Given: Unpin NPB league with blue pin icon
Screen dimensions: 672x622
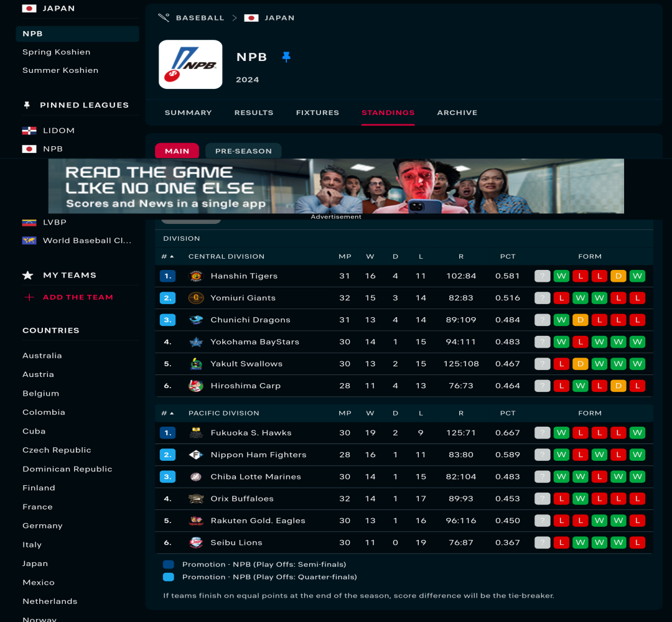Looking at the screenshot, I should [x=286, y=57].
